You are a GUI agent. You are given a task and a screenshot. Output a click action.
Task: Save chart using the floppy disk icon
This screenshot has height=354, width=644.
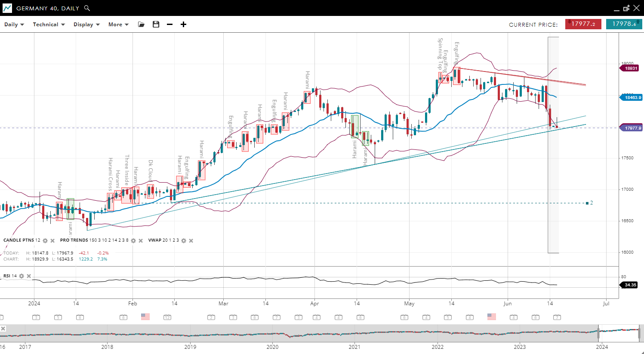(x=156, y=25)
